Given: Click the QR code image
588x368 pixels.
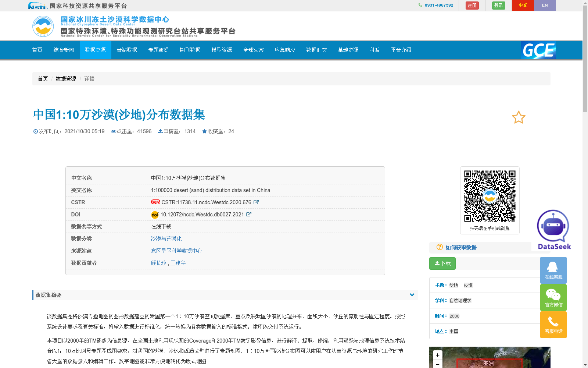Looking at the screenshot, I should point(490,196).
